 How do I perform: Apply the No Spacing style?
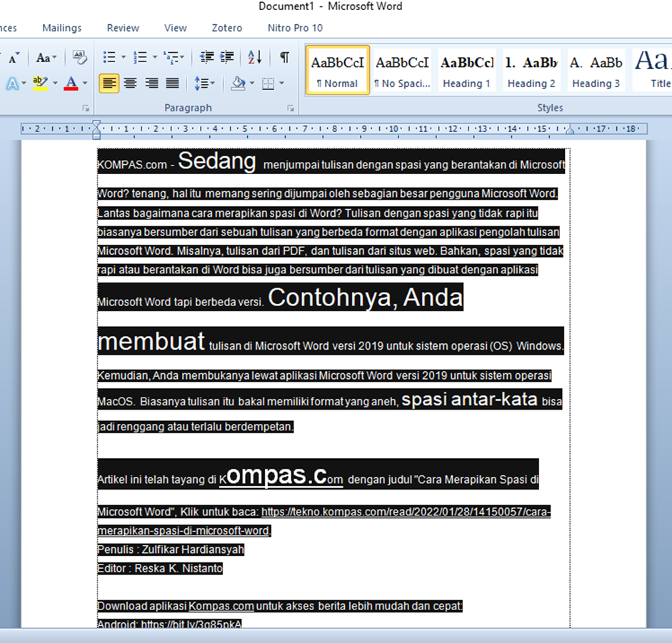(402, 70)
